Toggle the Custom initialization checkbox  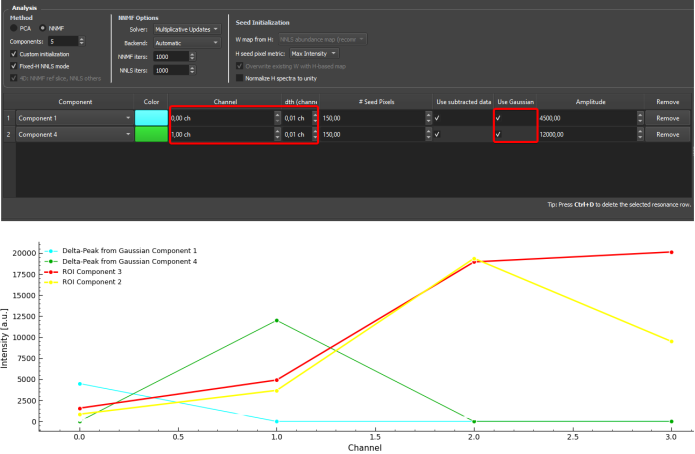(x=14, y=54)
